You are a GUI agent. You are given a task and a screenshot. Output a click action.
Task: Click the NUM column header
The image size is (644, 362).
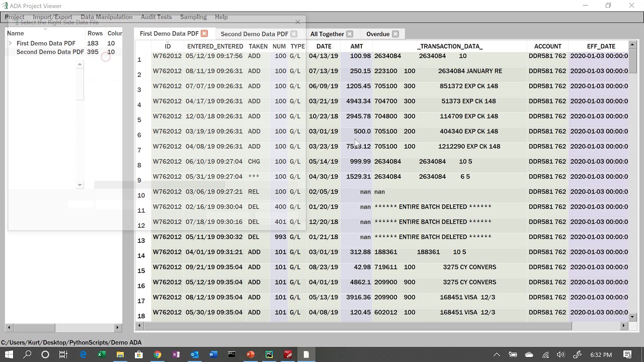279,46
